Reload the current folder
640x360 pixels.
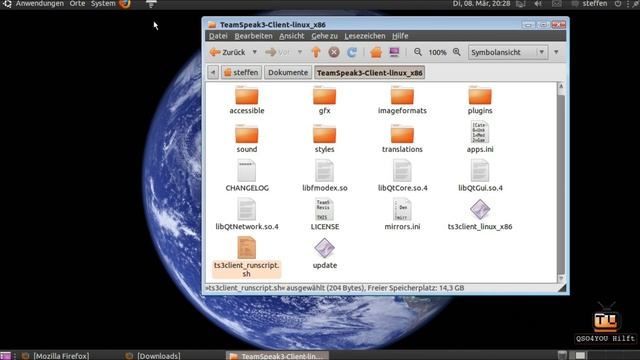coord(352,52)
